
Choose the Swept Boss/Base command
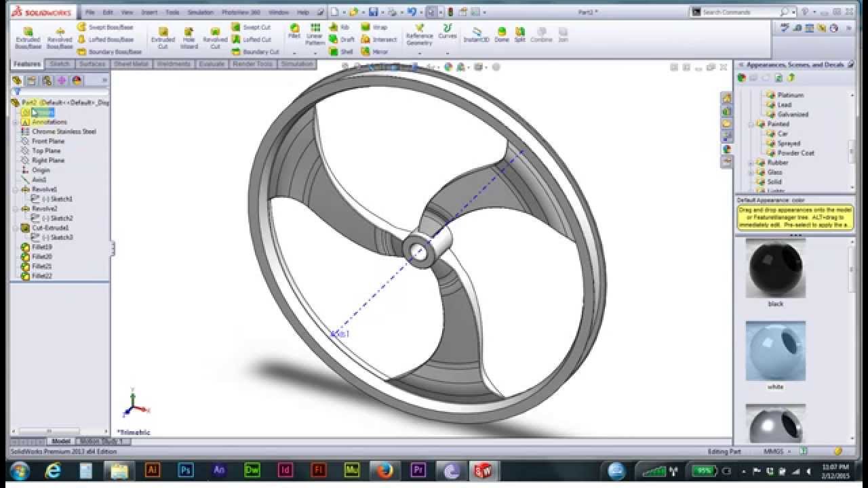click(105, 27)
